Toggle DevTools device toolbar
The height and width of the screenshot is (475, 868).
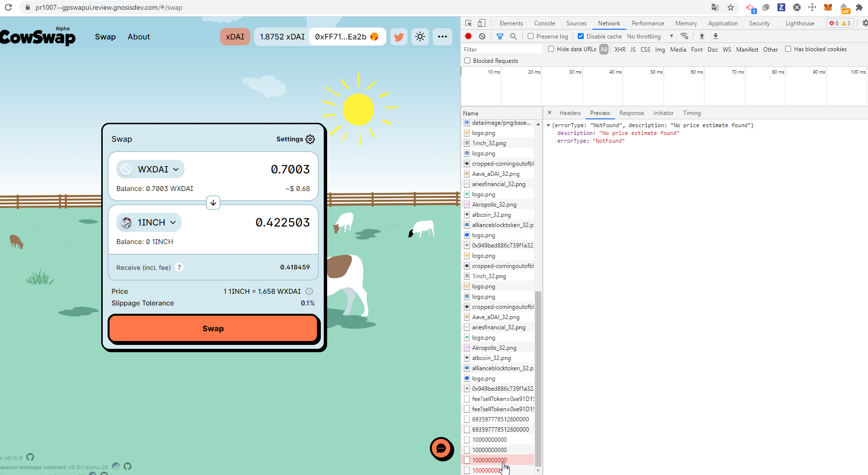tap(481, 23)
